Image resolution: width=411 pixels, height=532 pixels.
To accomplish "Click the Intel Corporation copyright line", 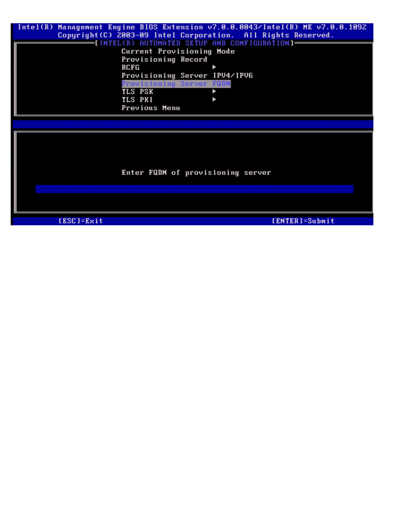I will click(x=196, y=35).
